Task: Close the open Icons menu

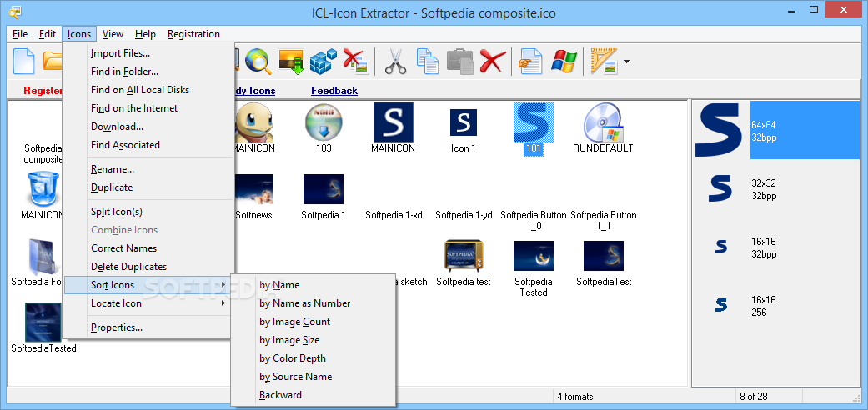Action: point(79,34)
